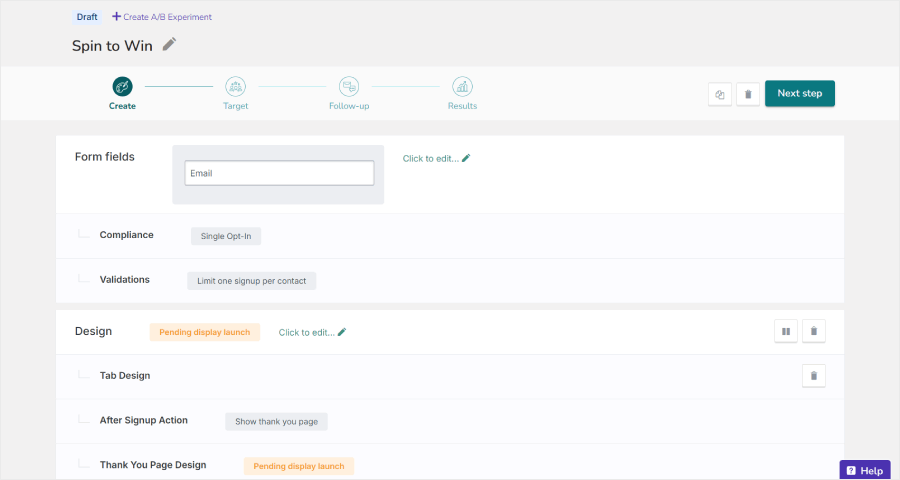Click the duplicate form icon near Next step
This screenshot has height=480, width=900.
tap(720, 94)
